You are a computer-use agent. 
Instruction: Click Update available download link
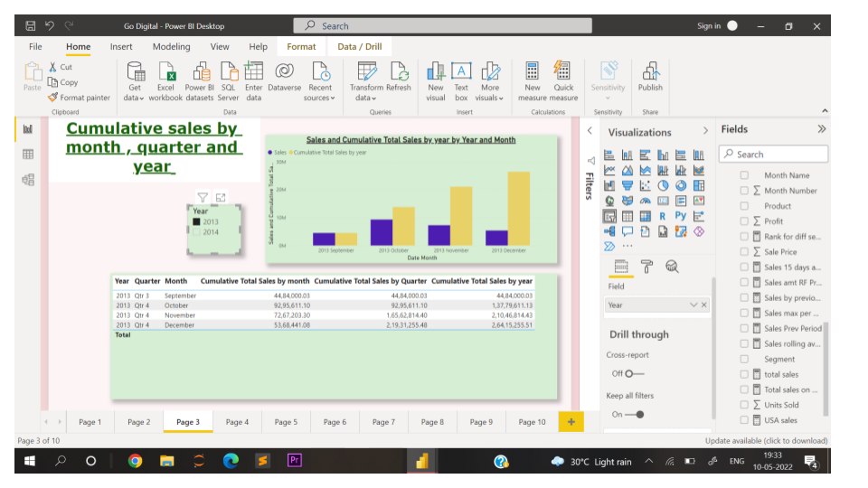(x=766, y=440)
